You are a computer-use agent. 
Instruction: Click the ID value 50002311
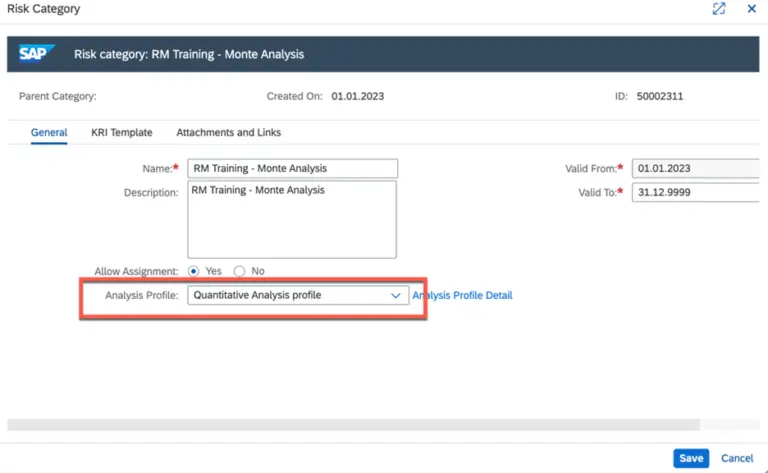pos(660,97)
